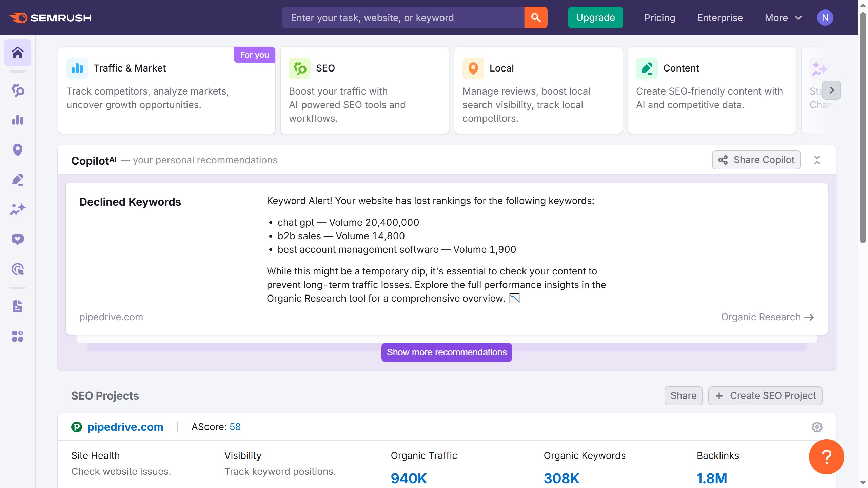The image size is (868, 488).
Task: Click the 'For you' badge
Action: [255, 55]
